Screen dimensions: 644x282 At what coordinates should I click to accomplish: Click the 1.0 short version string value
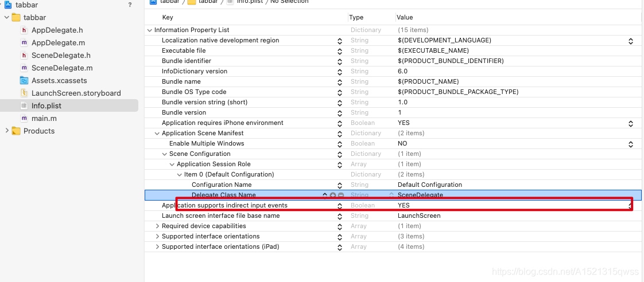[x=402, y=102]
